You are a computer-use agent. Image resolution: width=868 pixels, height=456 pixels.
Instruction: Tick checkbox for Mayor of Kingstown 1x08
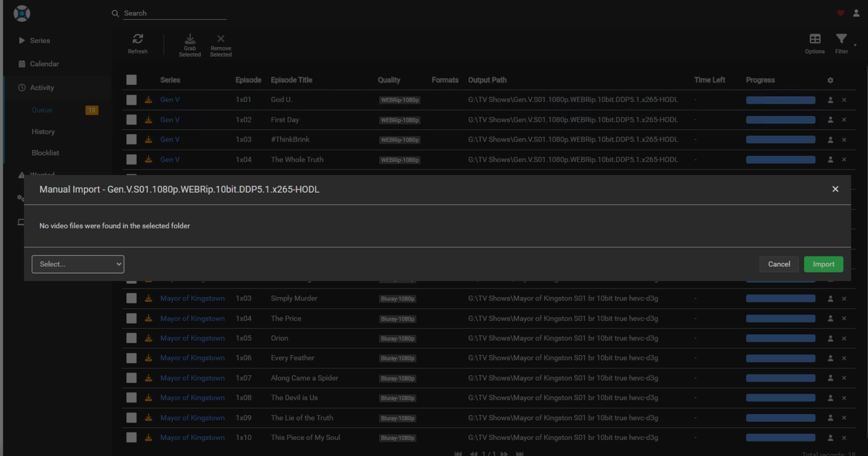click(132, 398)
